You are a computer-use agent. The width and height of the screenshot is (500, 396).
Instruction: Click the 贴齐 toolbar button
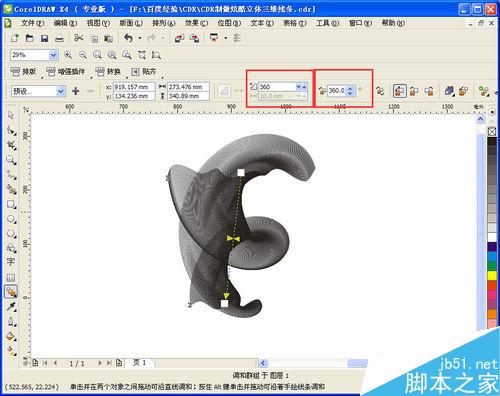[143, 71]
